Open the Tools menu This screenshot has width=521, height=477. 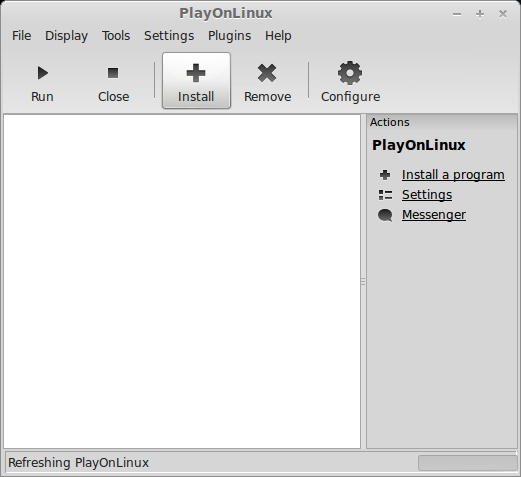click(x=116, y=36)
